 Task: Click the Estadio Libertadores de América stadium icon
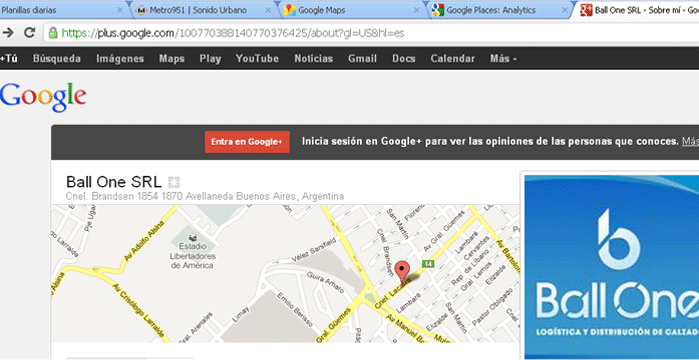pyautogui.click(x=192, y=237)
